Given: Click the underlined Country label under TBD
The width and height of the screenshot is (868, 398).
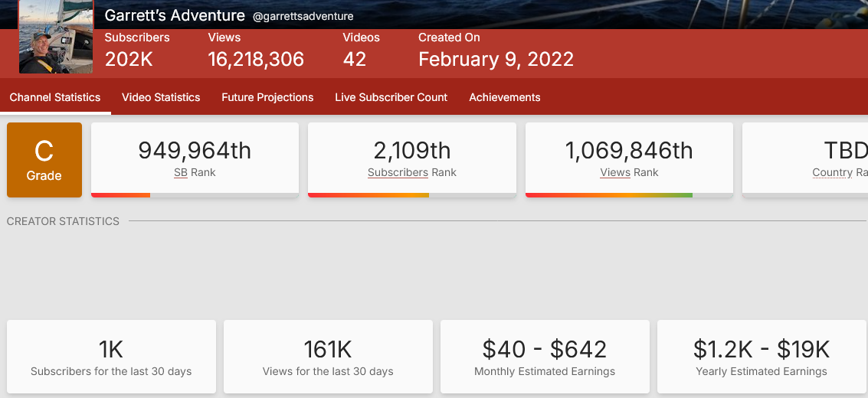Looking at the screenshot, I should click(x=832, y=173).
